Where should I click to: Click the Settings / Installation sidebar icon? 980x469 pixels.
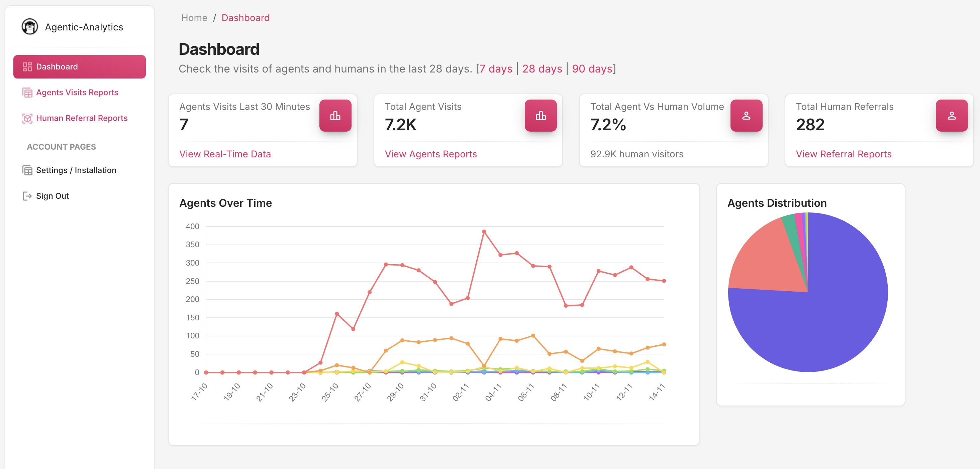27,170
